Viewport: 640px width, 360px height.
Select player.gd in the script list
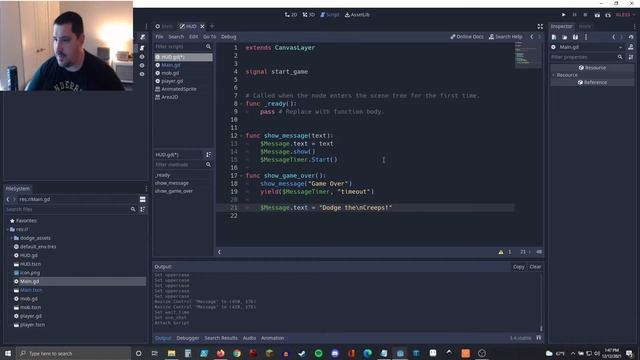183,81
